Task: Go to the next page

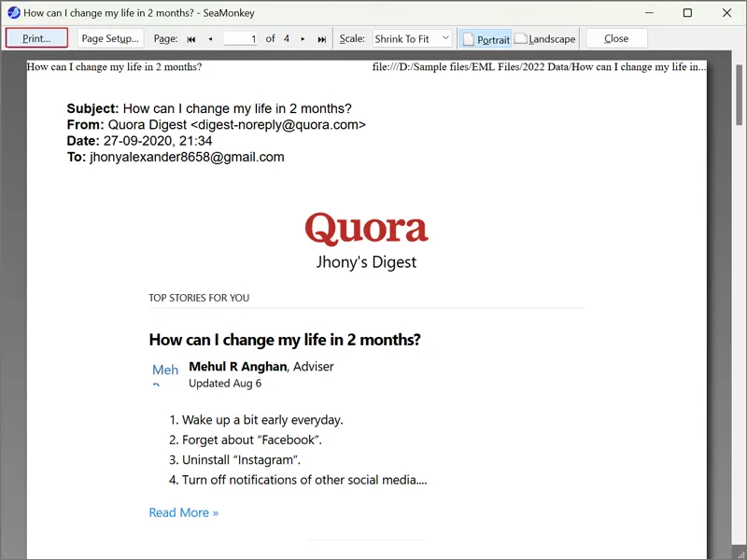Action: 303,39
